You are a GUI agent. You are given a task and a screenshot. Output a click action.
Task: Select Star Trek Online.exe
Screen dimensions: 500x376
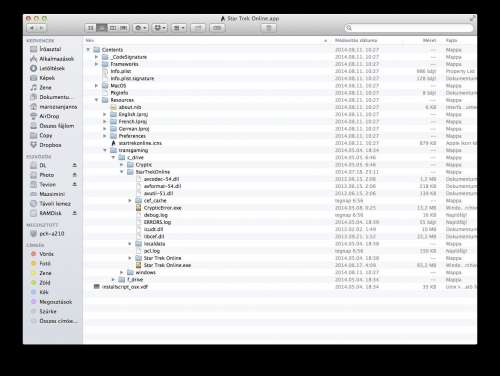pyautogui.click(x=167, y=265)
